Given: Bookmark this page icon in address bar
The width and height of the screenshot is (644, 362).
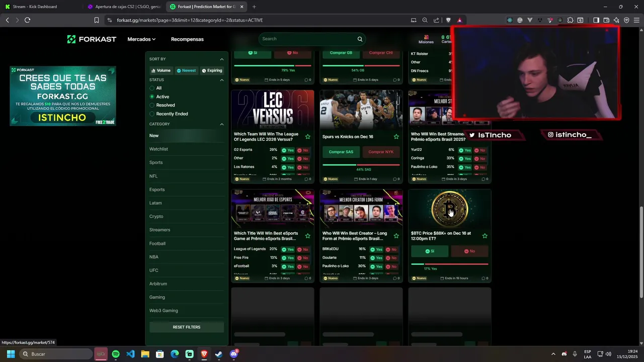Looking at the screenshot, I should 97,20.
